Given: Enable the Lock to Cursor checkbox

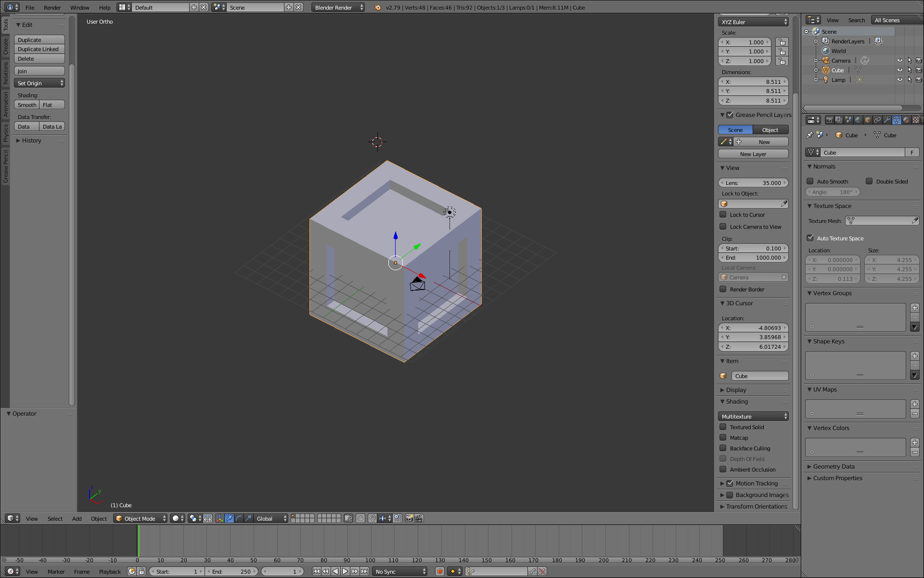Looking at the screenshot, I should coord(723,214).
